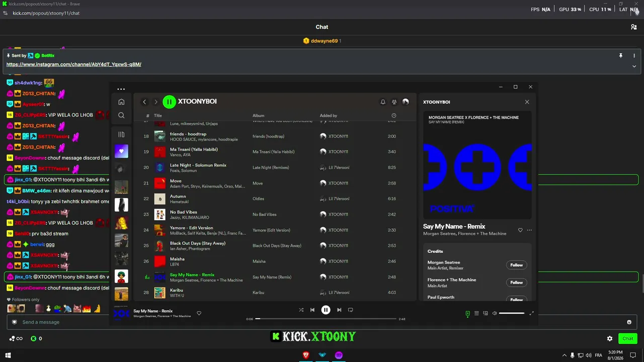644x362 pixels.
Task: Open Liked Songs playlist tile
Action: click(x=121, y=151)
